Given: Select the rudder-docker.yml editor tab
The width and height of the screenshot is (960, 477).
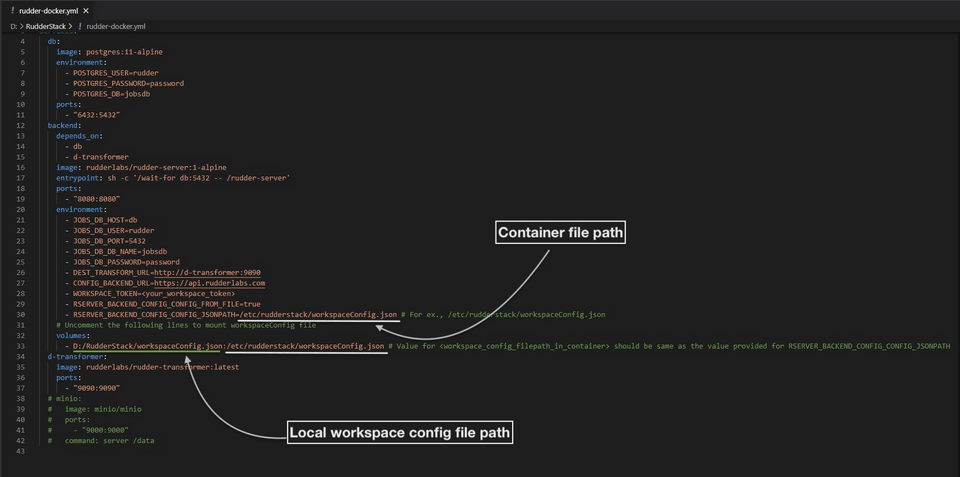Looking at the screenshot, I should [x=51, y=10].
